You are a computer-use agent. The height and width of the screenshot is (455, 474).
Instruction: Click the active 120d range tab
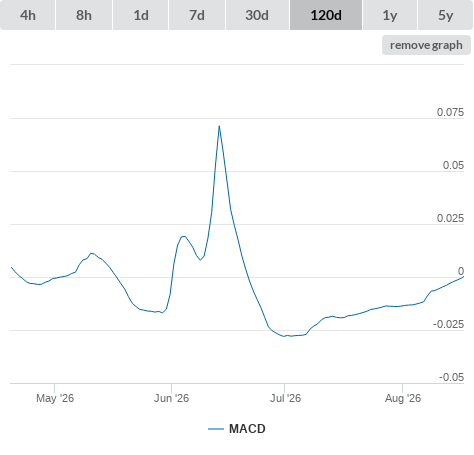pos(326,15)
